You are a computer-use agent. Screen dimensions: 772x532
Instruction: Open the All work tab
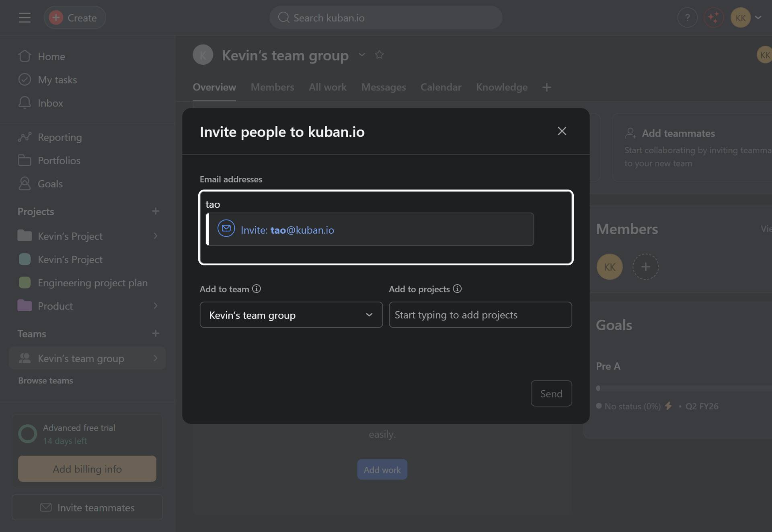point(327,87)
